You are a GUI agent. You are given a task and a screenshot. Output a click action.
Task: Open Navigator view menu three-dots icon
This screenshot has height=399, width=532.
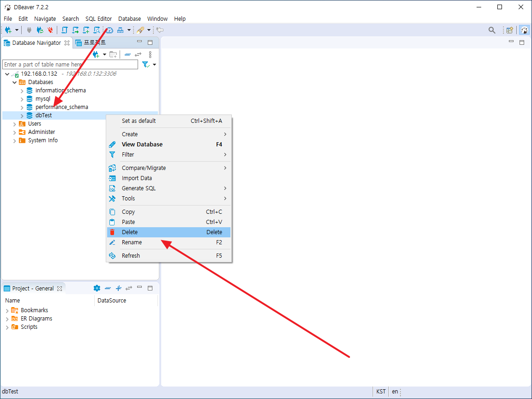(x=150, y=54)
